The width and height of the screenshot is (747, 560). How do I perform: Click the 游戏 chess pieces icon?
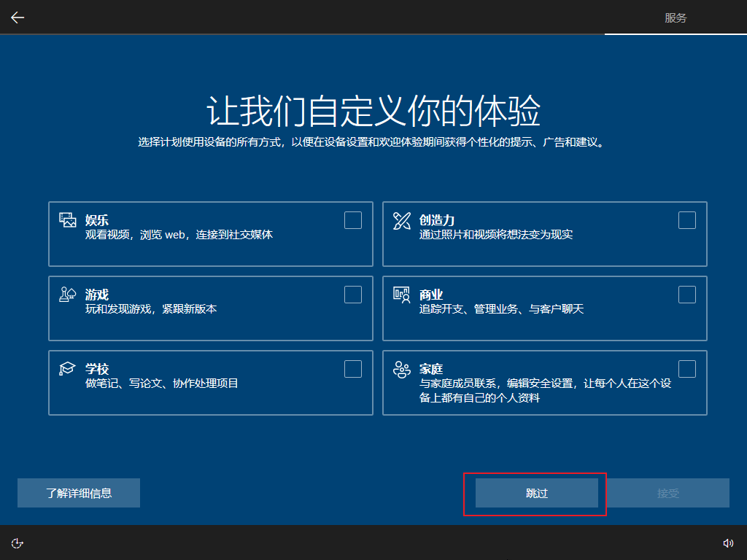(x=68, y=295)
